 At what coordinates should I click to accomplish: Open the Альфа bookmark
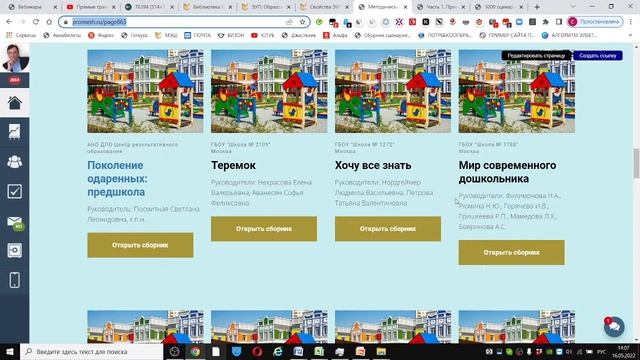(x=336, y=36)
